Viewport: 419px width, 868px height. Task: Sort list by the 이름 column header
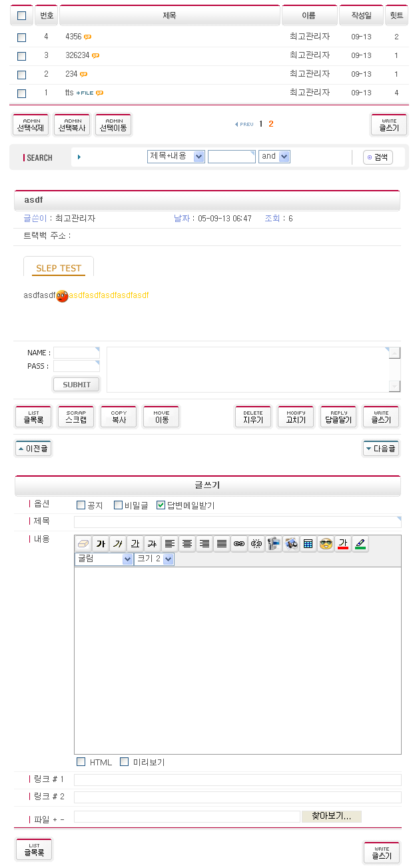[x=309, y=15]
